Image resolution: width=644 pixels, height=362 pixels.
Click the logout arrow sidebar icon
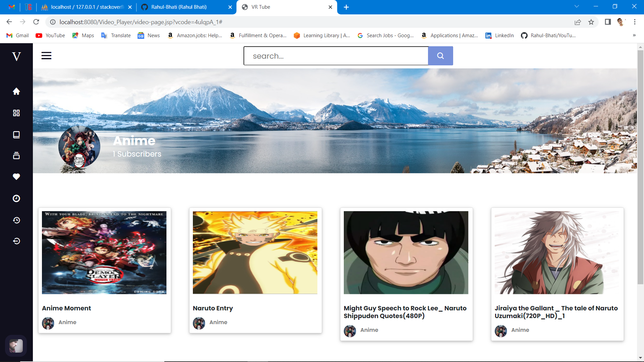[x=16, y=241]
